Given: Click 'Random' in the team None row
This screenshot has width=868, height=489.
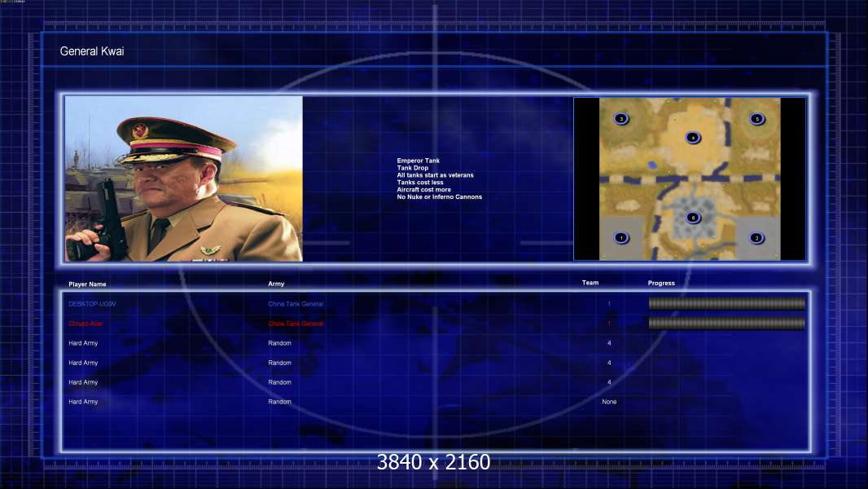Looking at the screenshot, I should tap(279, 402).
